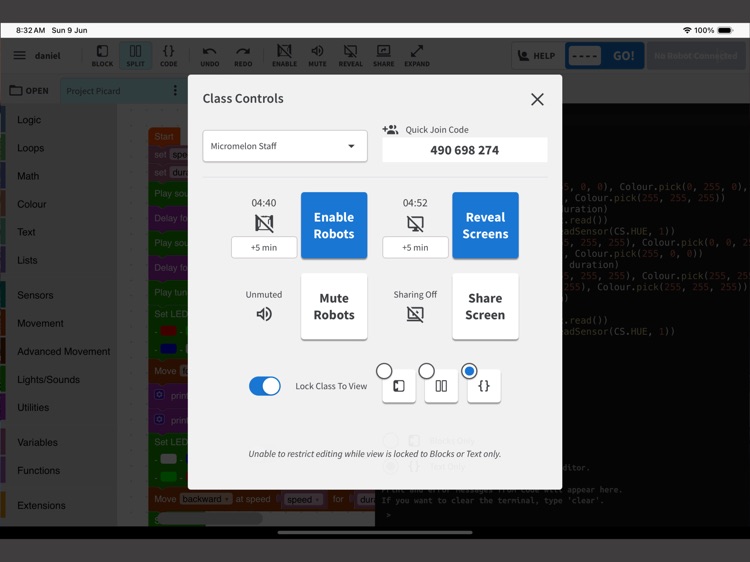Click the red LED colour swatch
The image size is (750, 562).
[x=168, y=331]
